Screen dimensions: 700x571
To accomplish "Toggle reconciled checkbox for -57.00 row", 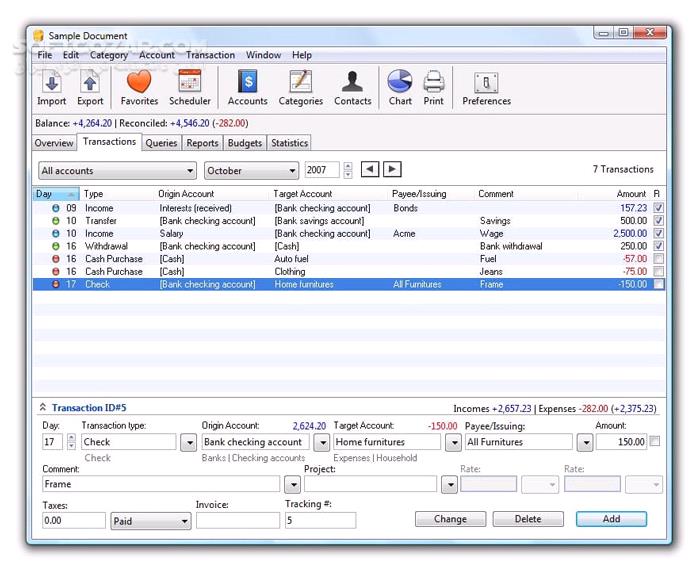I will click(658, 258).
